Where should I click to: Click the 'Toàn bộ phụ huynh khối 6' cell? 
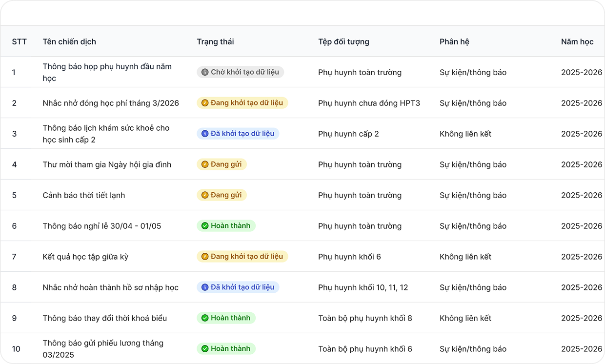point(365,349)
